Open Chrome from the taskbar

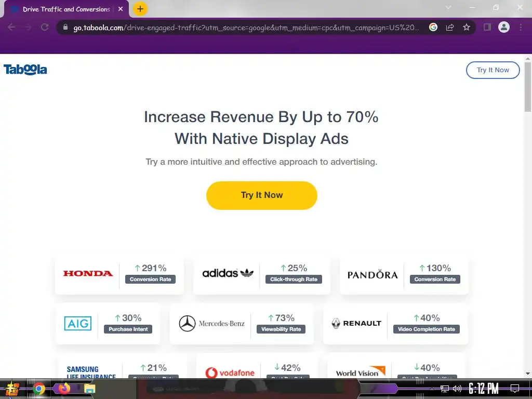click(39, 389)
